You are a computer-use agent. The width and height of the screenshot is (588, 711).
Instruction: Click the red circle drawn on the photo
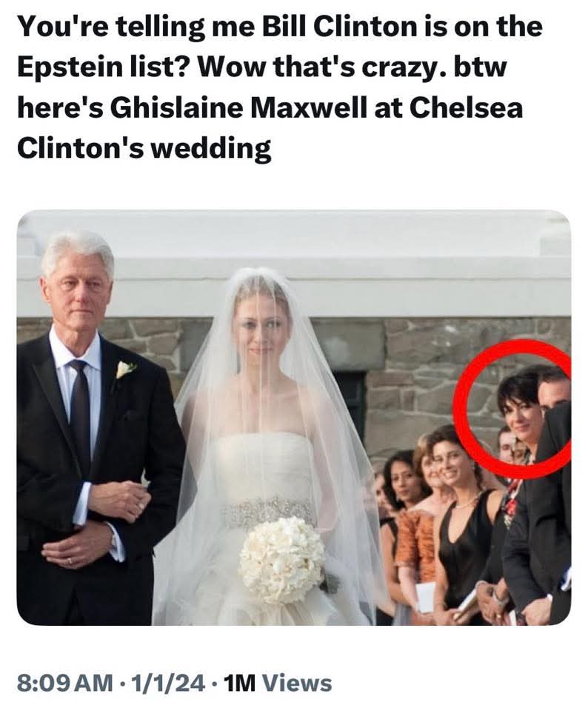pos(512,409)
